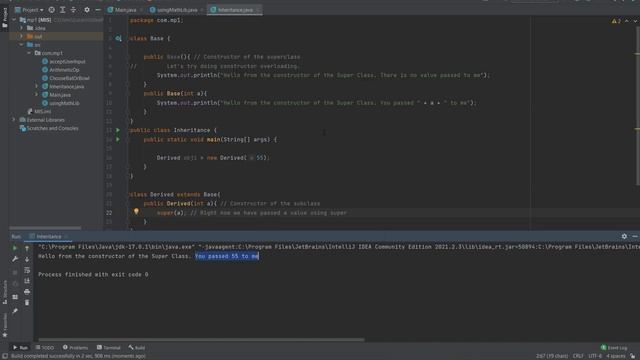Click the UTF-8 encoding widget
Image resolution: width=640 pixels, height=360 pixels.
[x=595, y=356]
